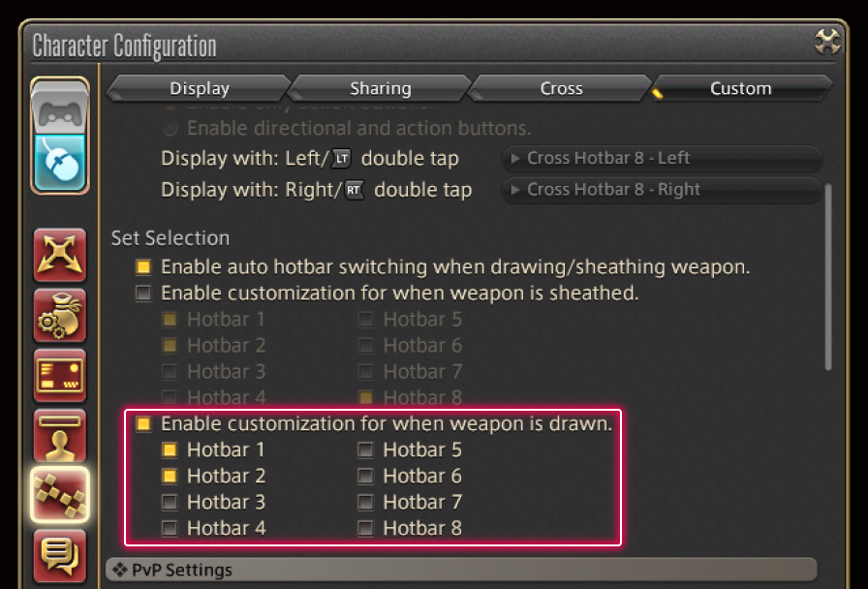Image resolution: width=868 pixels, height=589 pixels.
Task: Open the crossed-arrows control settings icon
Action: (60, 255)
